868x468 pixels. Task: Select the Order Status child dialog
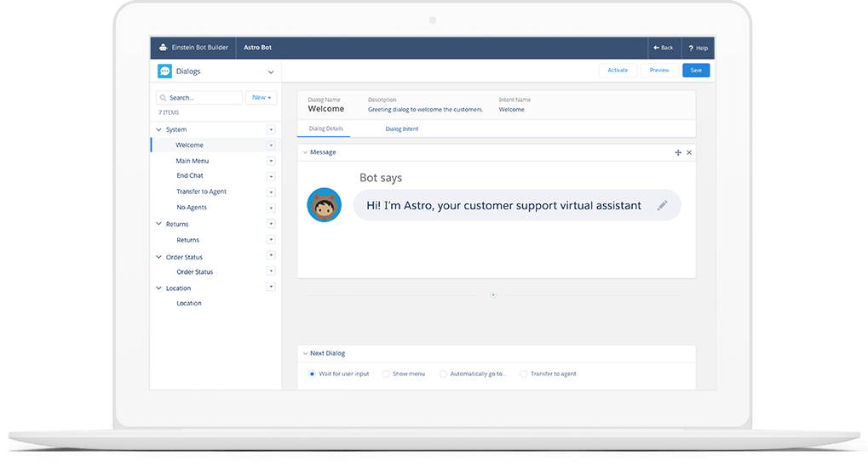(195, 272)
